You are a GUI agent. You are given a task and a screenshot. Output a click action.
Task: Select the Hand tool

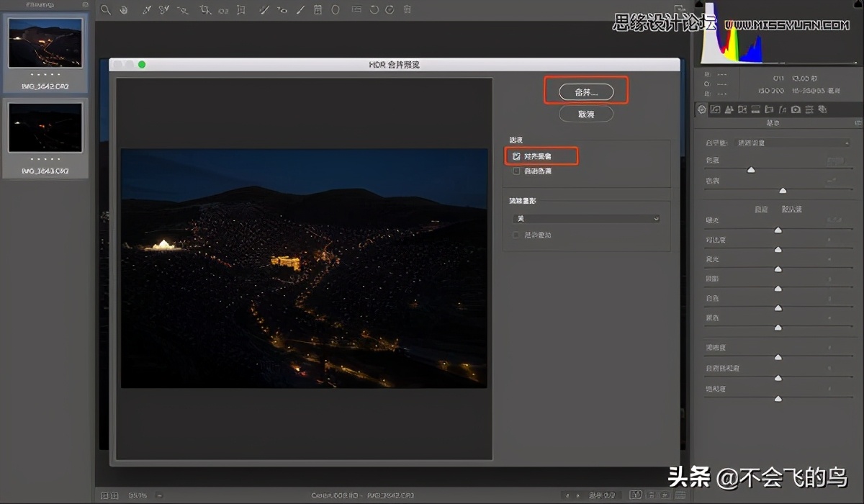pos(124,10)
